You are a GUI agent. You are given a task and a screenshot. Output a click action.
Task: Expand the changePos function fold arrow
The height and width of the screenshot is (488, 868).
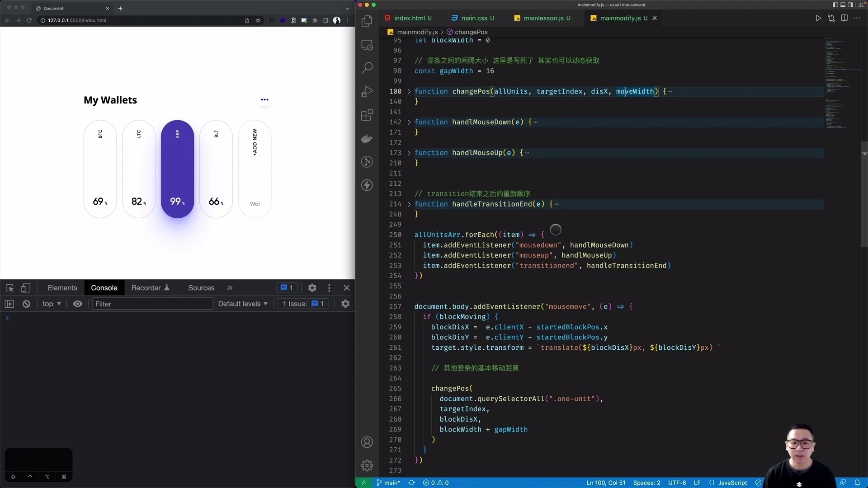(x=409, y=91)
